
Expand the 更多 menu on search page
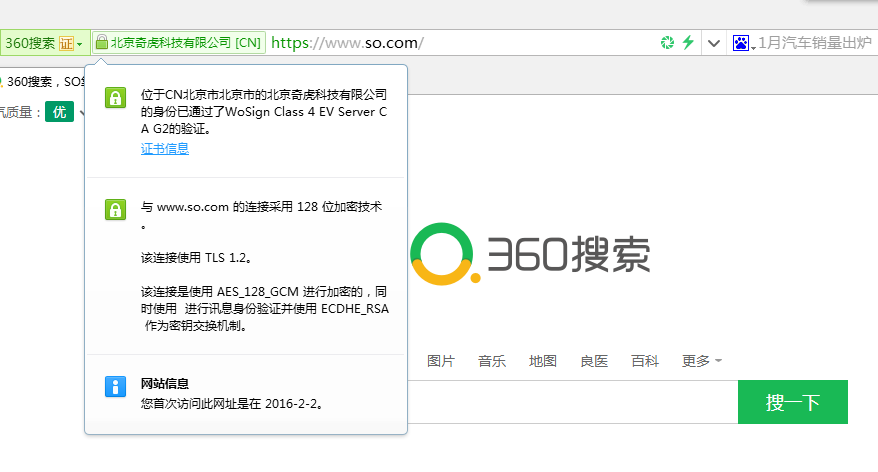[x=701, y=361]
